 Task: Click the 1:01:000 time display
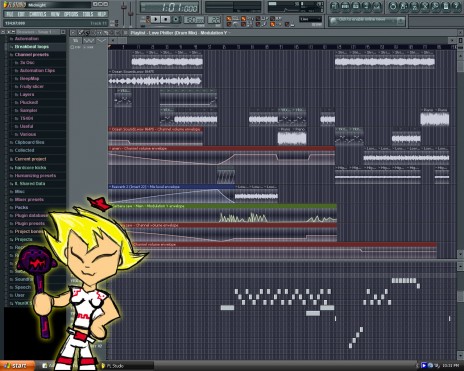pyautogui.click(x=170, y=7)
